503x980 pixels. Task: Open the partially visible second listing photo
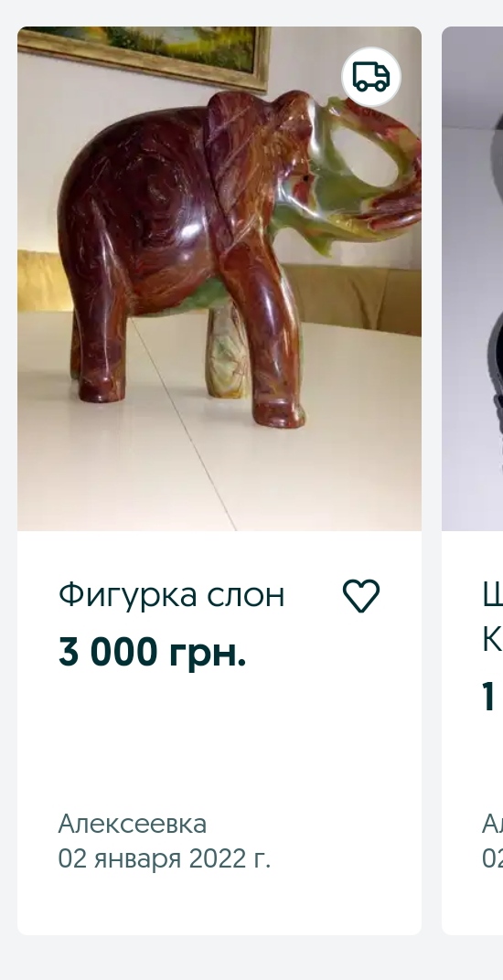(x=472, y=279)
